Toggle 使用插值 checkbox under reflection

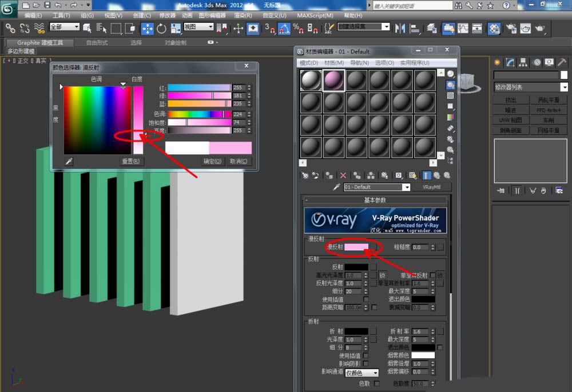click(366, 299)
